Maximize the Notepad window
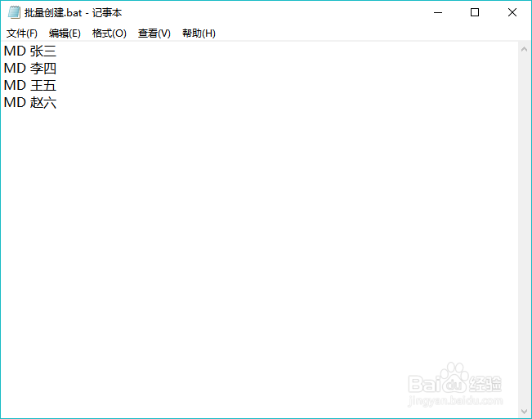This screenshot has height=419, width=532. click(x=475, y=12)
